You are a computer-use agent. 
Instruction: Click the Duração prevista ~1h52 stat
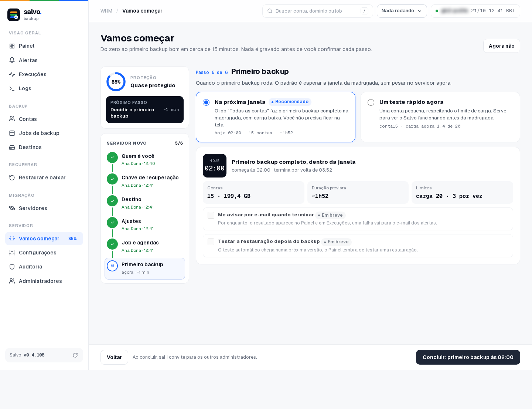pos(358,192)
